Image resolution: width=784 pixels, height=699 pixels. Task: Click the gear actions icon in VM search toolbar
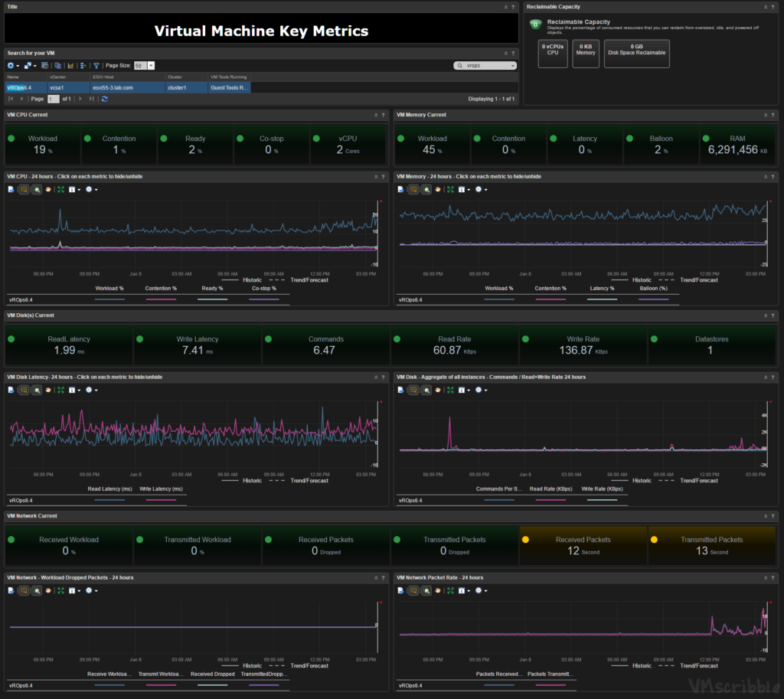[x=11, y=66]
